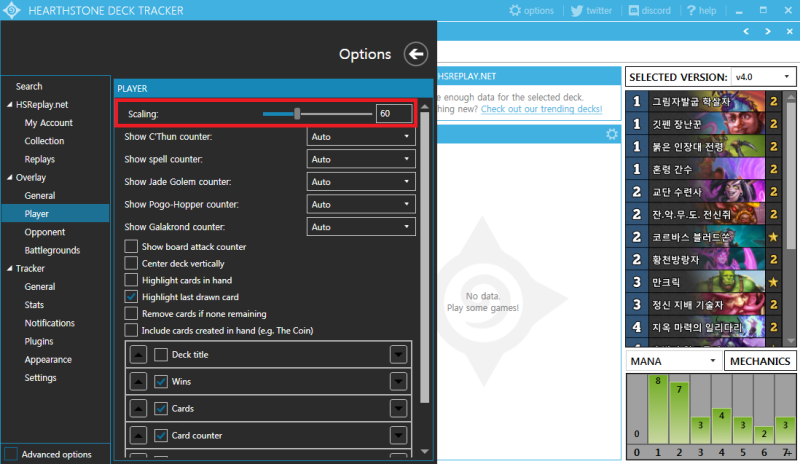Open Show Jade Golem counter dropdown

pos(361,182)
